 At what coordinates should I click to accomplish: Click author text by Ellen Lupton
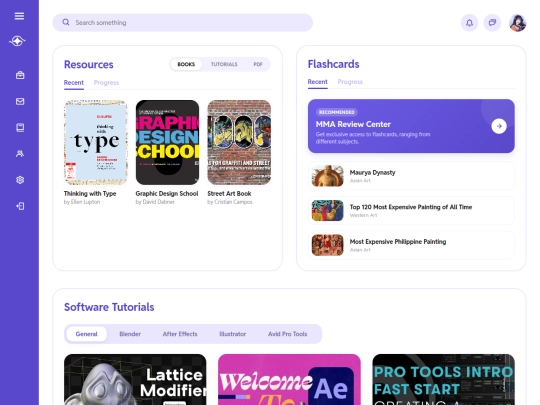point(82,202)
